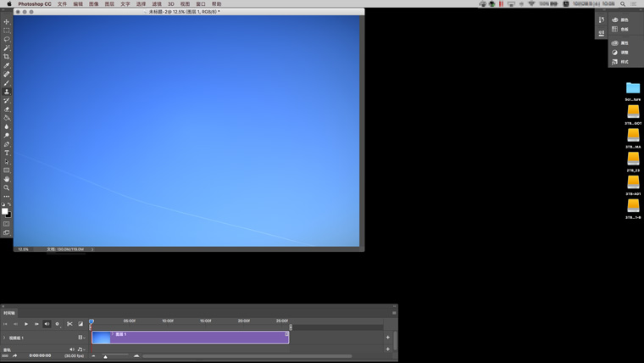644x363 pixels.
Task: Select the Crop tool
Action: coord(7,57)
